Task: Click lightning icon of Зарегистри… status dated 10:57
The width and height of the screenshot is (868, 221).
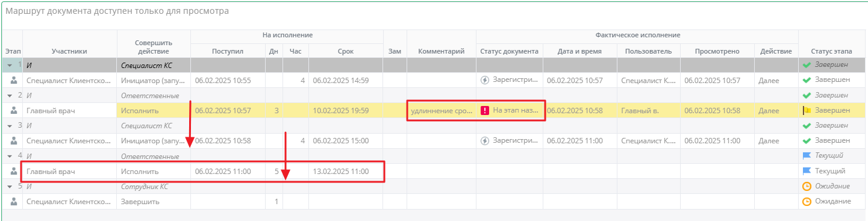Action: coord(485,80)
